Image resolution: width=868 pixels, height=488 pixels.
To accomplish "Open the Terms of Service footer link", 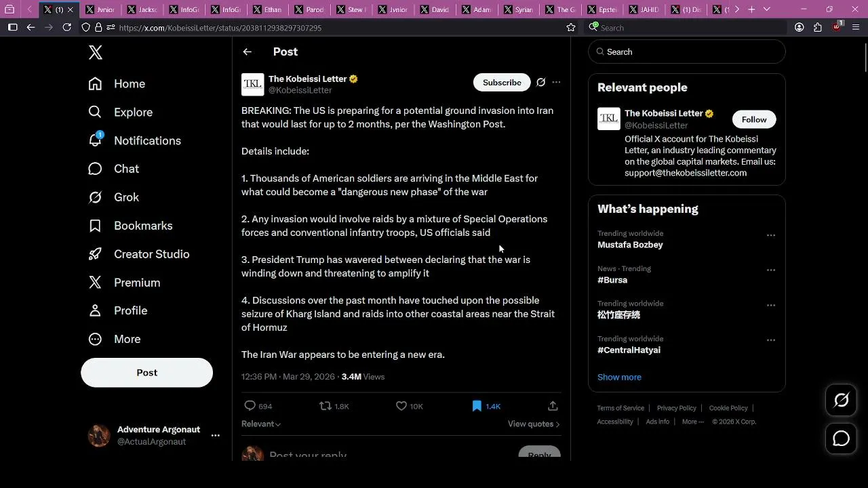I will point(620,408).
